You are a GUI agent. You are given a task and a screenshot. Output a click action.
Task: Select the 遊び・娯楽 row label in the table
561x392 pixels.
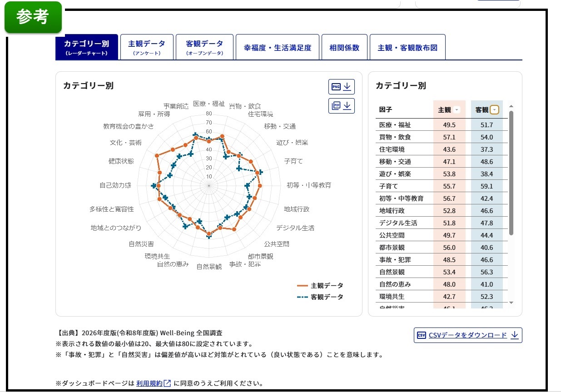(x=395, y=174)
